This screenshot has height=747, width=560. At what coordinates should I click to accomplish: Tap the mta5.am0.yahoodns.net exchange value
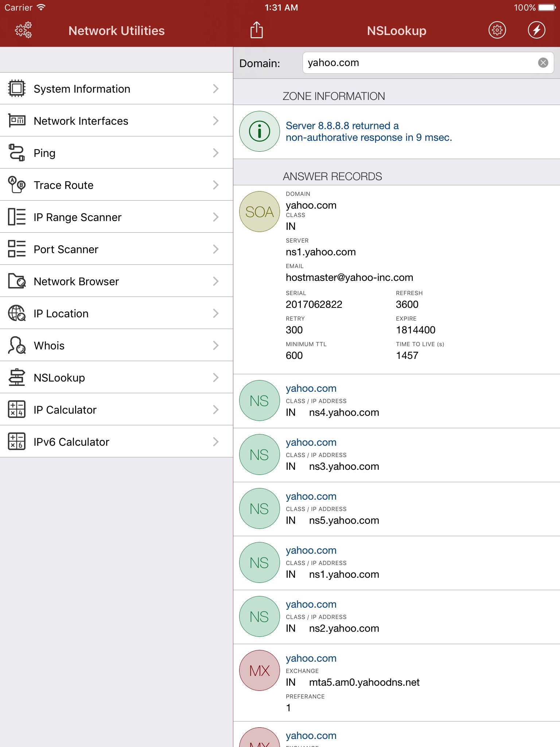(x=364, y=682)
